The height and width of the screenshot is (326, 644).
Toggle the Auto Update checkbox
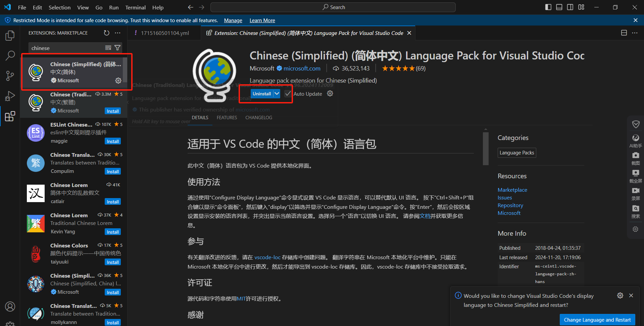pos(288,94)
